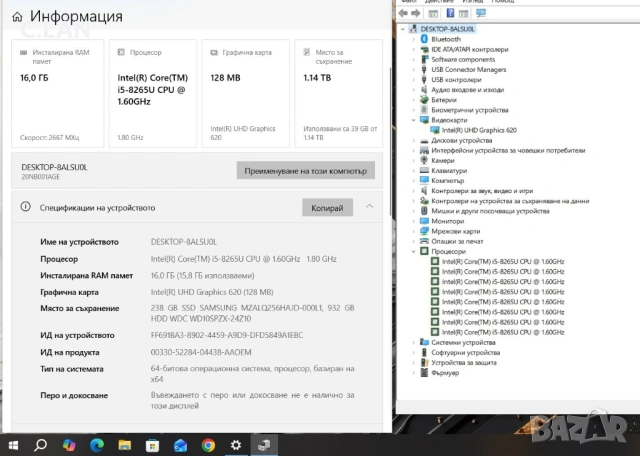Click the device ID value FF691BA3-8902-4459-A9D9-DFD5849A1EBC
Screen dimensions: 640x456
pos(227,335)
